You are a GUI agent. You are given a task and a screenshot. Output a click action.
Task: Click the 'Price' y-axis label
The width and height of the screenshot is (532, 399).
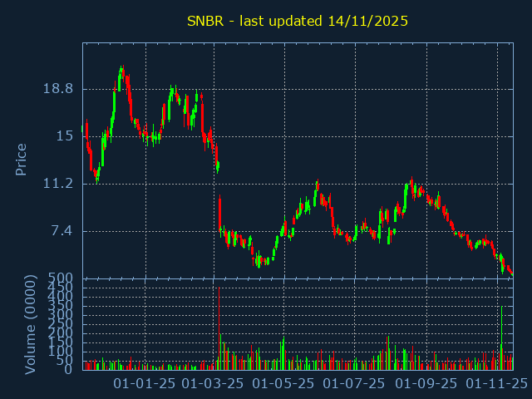pyautogui.click(x=22, y=159)
